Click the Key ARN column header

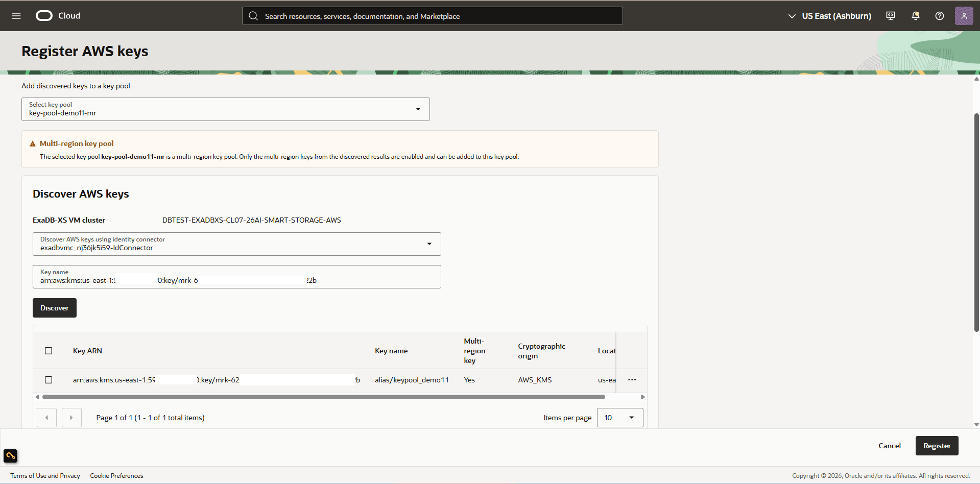click(x=87, y=351)
